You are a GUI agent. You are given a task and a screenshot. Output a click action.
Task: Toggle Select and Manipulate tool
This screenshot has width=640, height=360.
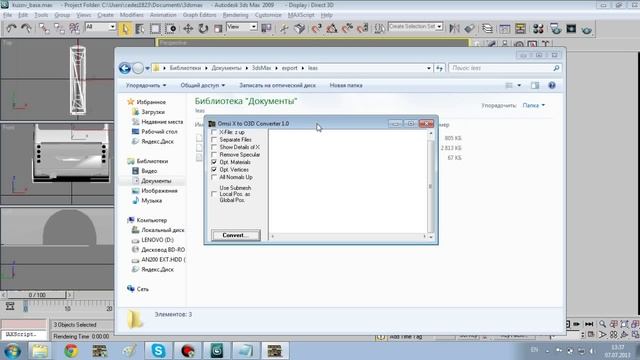click(x=284, y=28)
